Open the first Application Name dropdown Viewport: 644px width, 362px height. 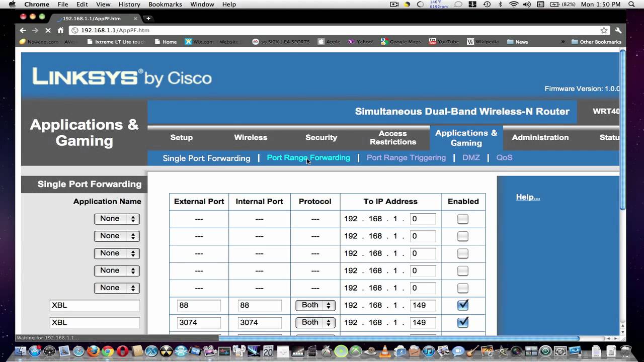tap(117, 219)
